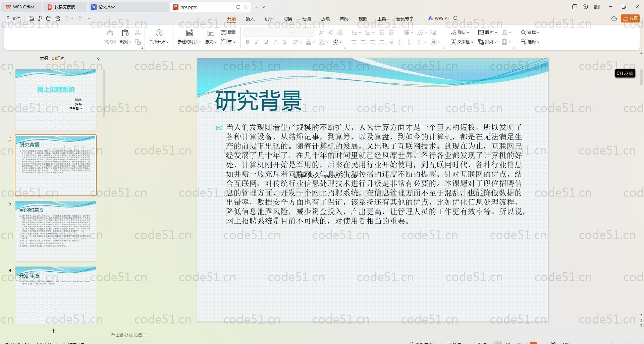
Task: Open the Select (选择) dropdown
Action: coord(530,42)
